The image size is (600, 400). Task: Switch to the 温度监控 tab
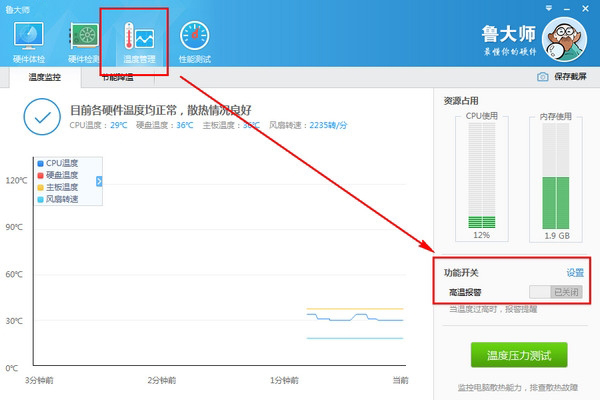point(43,77)
